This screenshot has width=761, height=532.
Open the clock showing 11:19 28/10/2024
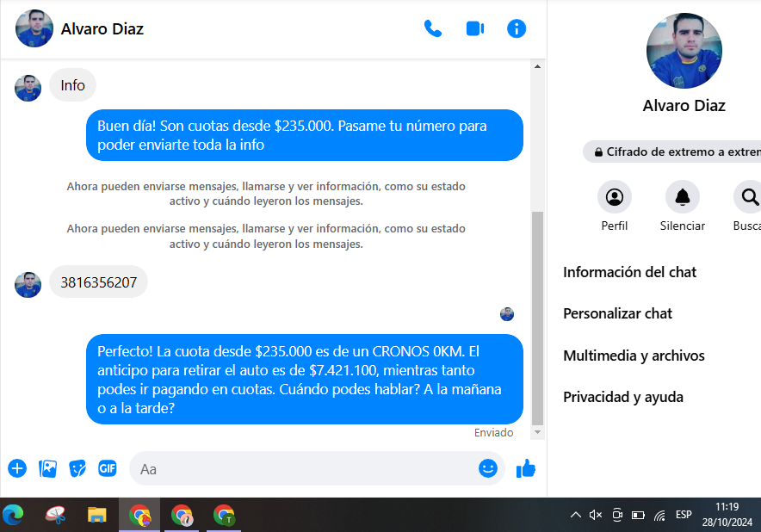point(727,515)
